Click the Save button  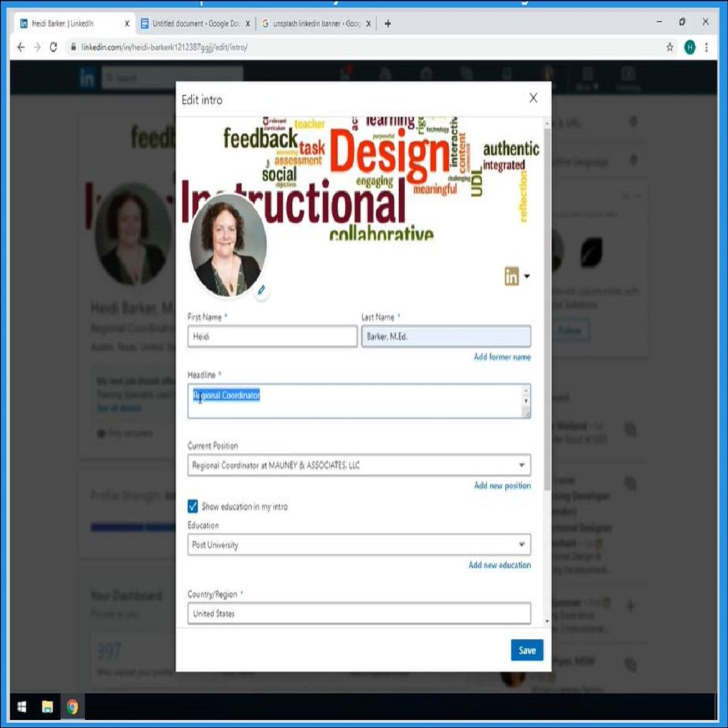(x=527, y=650)
